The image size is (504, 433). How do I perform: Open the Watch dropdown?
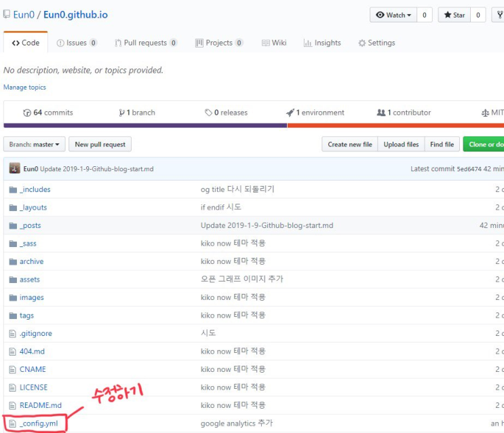393,15
